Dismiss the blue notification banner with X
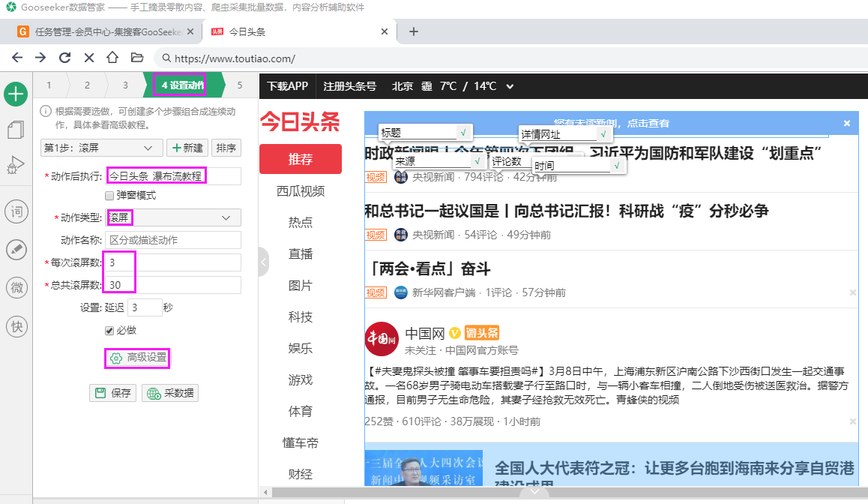Viewport: 868px width, 504px height. tap(847, 123)
